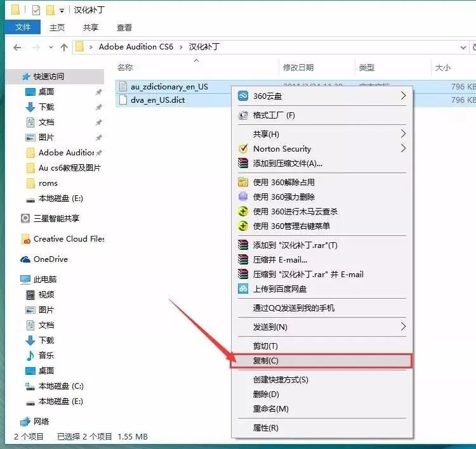The image size is (476, 449).
Task: Open 视频 folder under 此电脑
Action: [x=40, y=295]
